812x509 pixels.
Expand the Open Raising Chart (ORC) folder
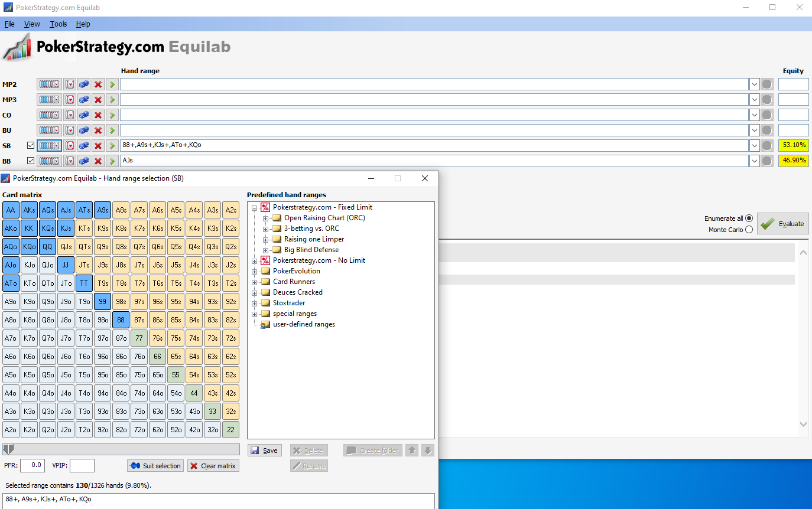click(x=266, y=218)
